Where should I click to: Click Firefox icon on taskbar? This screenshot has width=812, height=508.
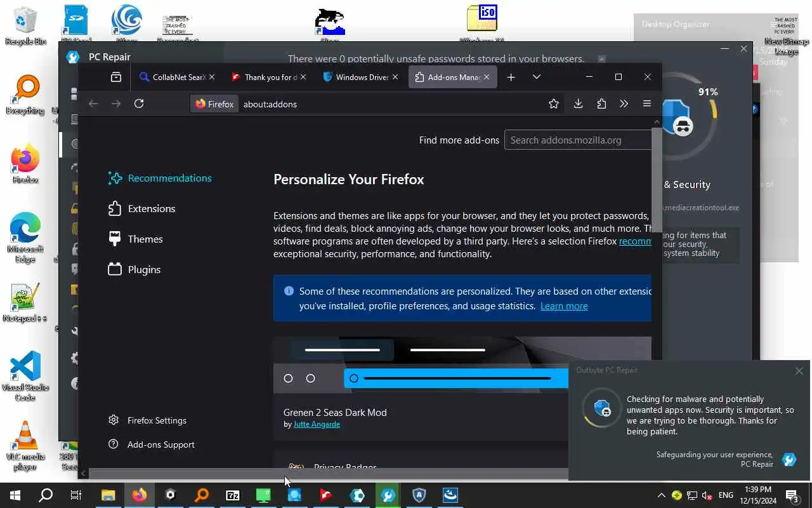pyautogui.click(x=140, y=495)
